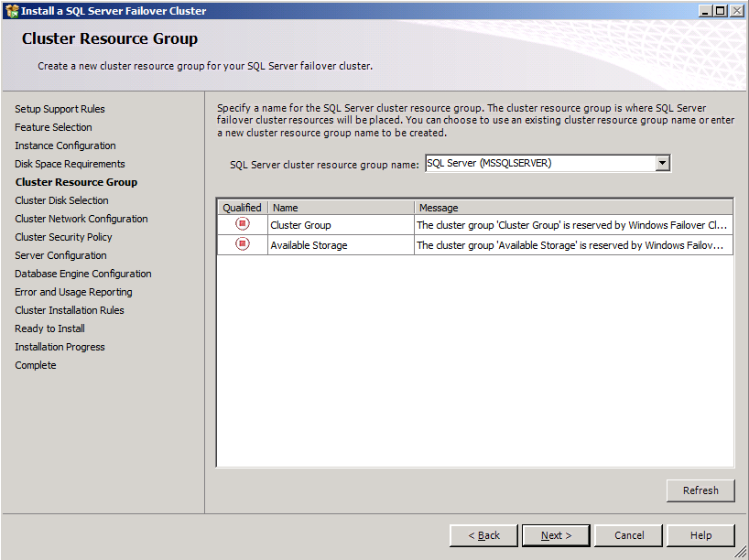Screen dimensions: 749x560
Task: Select Cluster Resource Group step in sidebar
Action: 76,182
